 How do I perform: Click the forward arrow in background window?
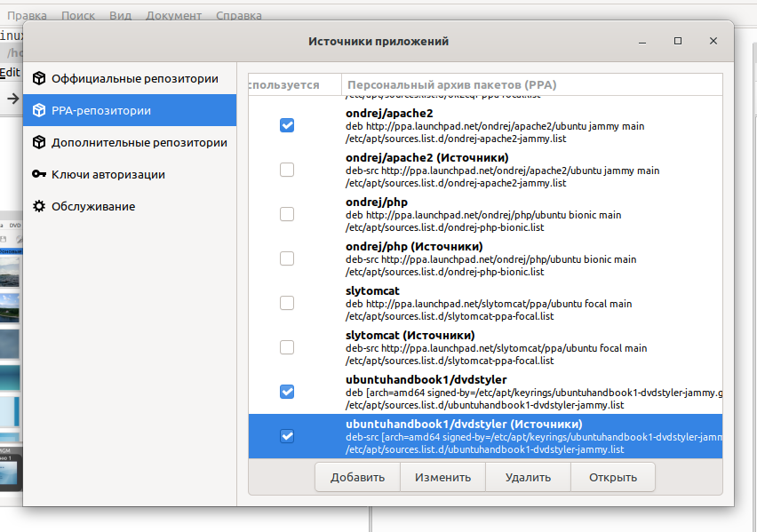(13, 99)
